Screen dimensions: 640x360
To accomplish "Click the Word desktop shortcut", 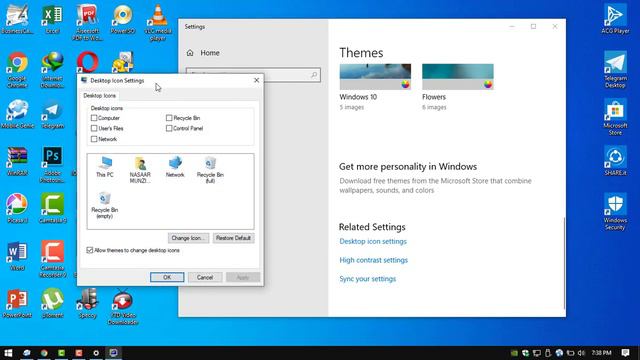I will click(x=17, y=256).
